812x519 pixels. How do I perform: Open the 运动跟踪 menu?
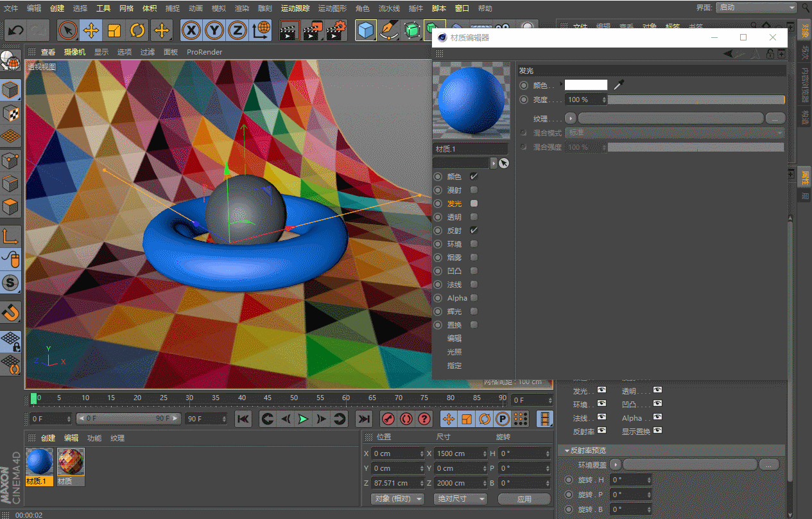point(295,8)
